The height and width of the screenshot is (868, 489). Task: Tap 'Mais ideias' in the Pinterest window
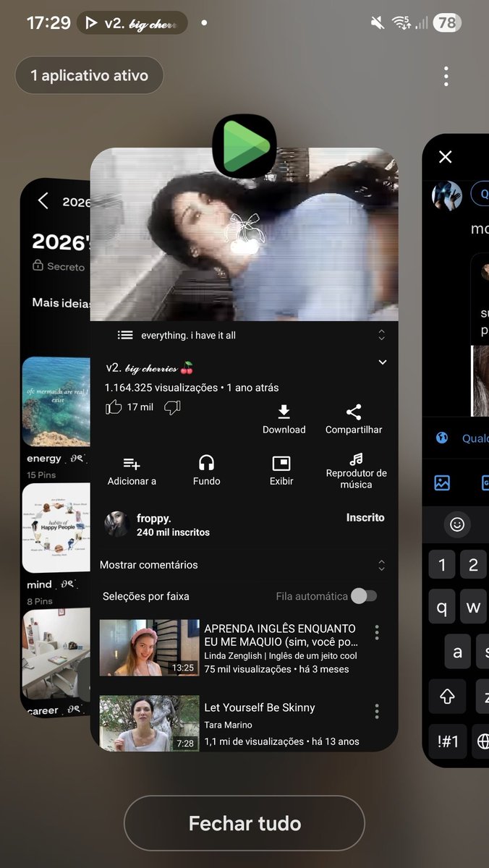60,302
